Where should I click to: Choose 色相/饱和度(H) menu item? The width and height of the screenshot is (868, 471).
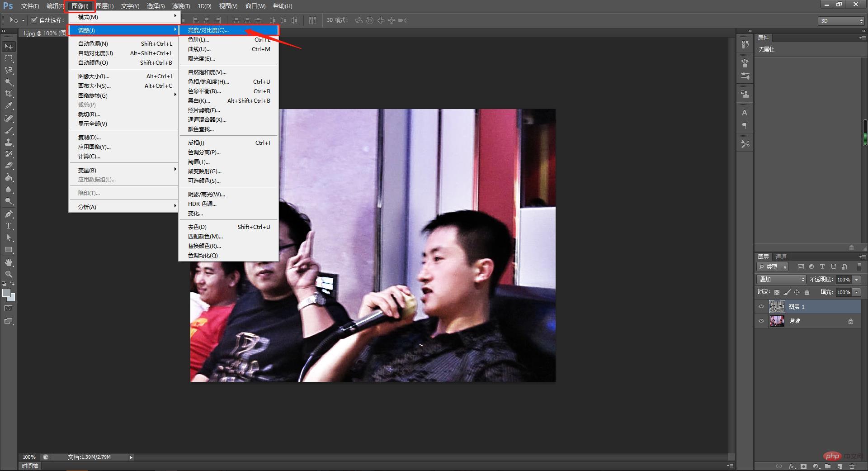click(x=229, y=81)
